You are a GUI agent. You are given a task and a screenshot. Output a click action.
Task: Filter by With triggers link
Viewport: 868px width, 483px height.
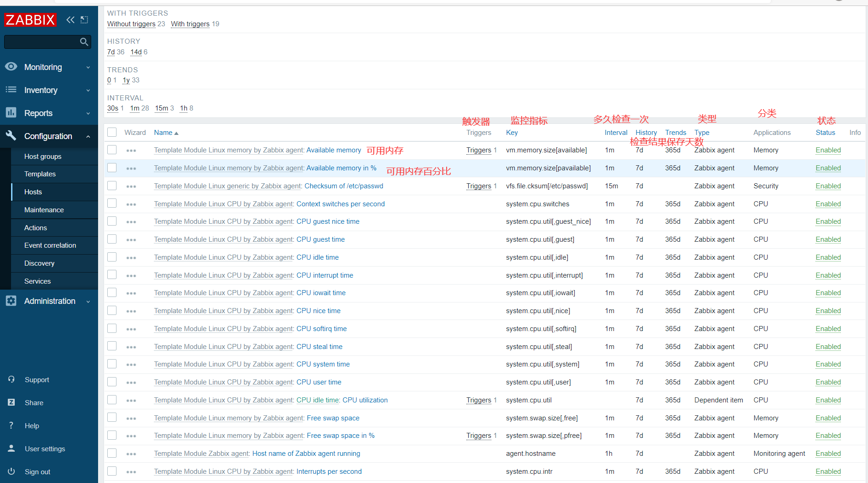click(x=190, y=24)
